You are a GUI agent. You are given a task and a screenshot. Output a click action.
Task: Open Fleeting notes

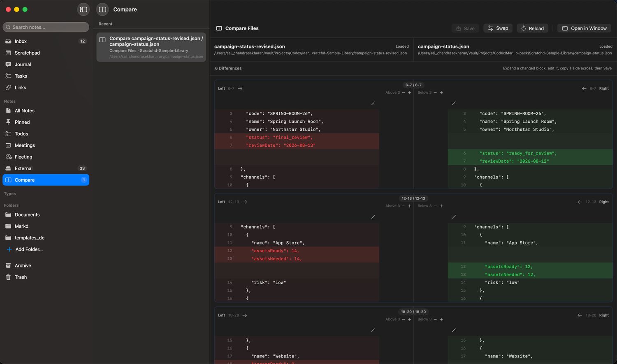46,157
